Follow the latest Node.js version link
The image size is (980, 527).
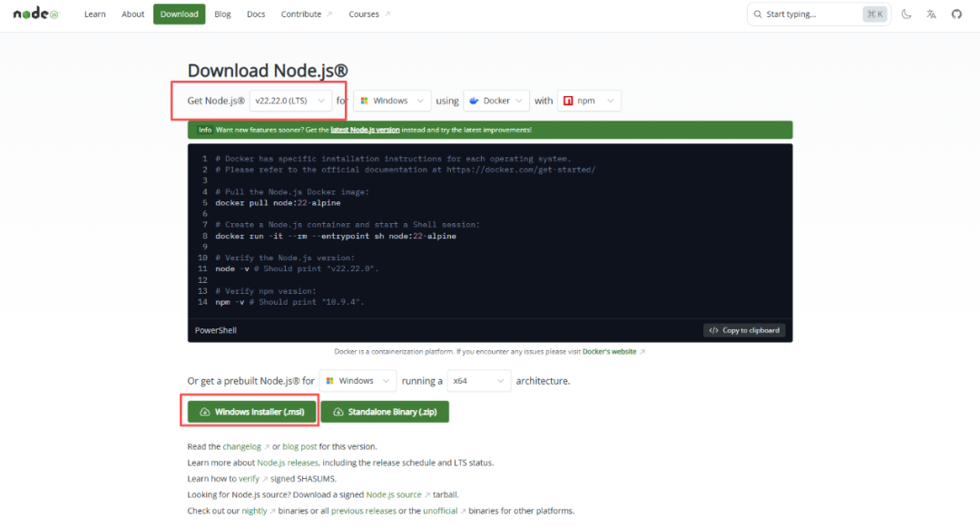pyautogui.click(x=365, y=130)
